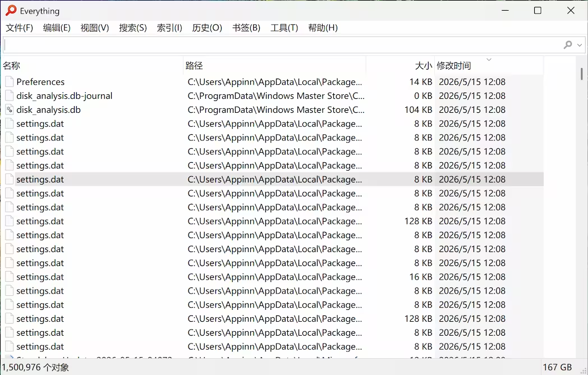The height and width of the screenshot is (375, 588).
Task: Click the path of disk_analysis.db-journal row
Action: [276, 96]
